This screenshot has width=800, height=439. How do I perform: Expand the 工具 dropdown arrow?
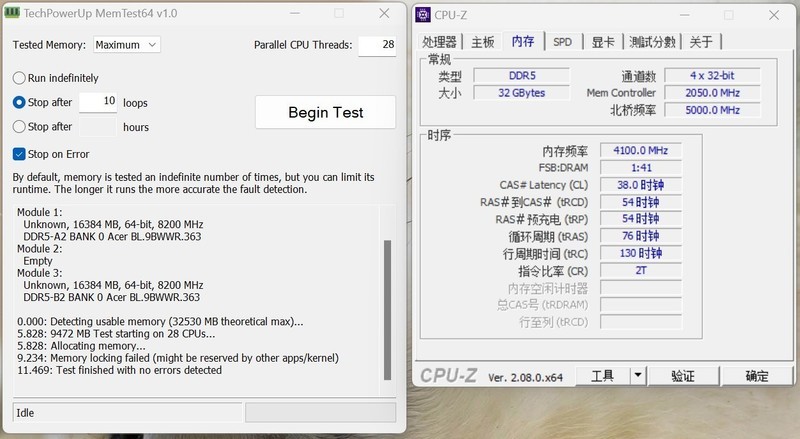point(638,376)
